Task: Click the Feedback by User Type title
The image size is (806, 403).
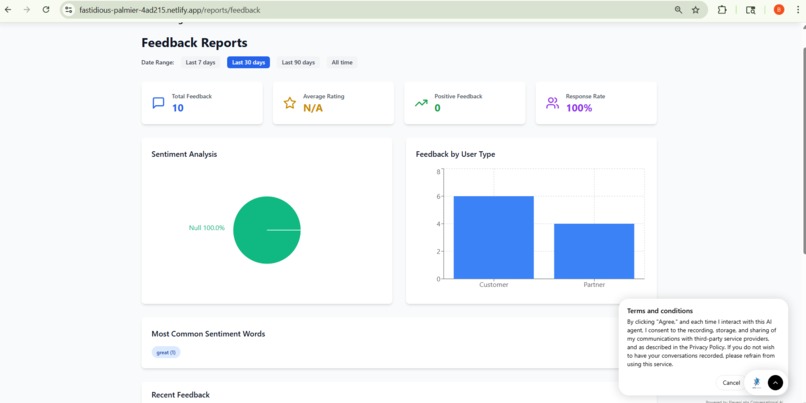Action: point(455,154)
